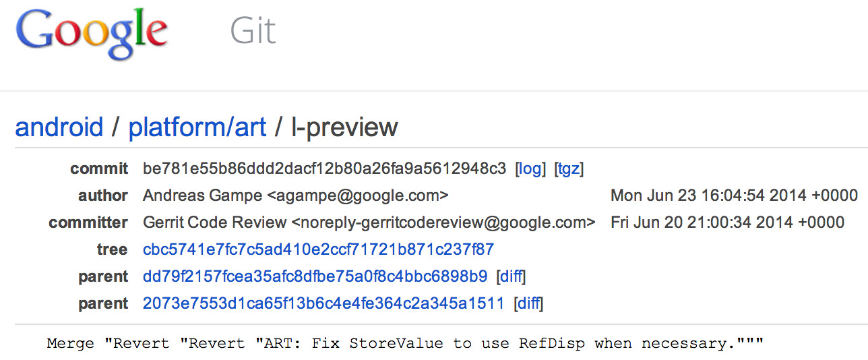Click the author date Mon Jun 23
Viewport: 868px width, 360px height.
(x=734, y=196)
